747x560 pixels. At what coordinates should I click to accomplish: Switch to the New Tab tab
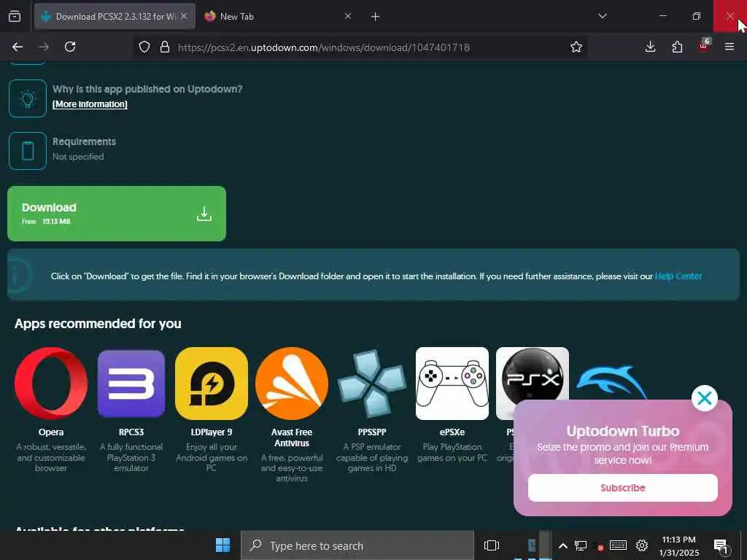pyautogui.click(x=279, y=16)
